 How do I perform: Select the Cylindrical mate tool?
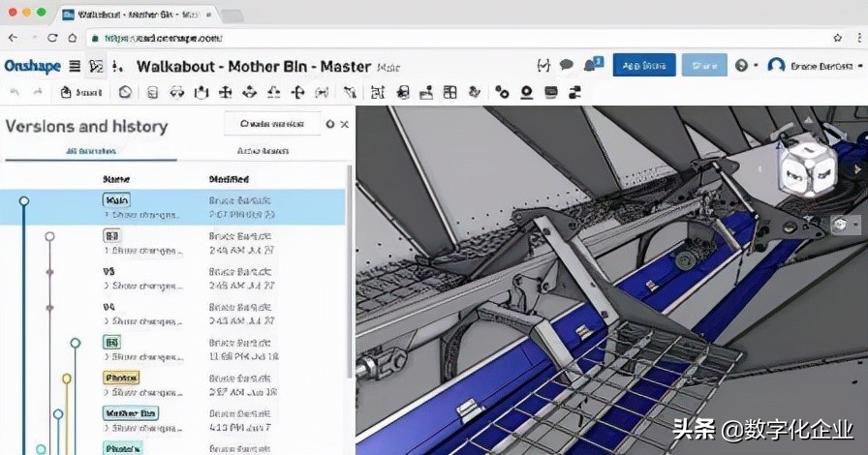point(250,92)
